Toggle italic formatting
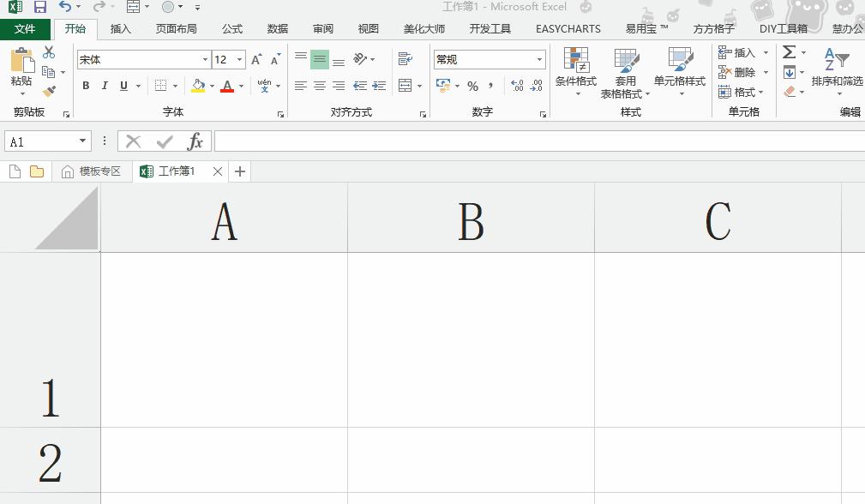 (x=104, y=86)
